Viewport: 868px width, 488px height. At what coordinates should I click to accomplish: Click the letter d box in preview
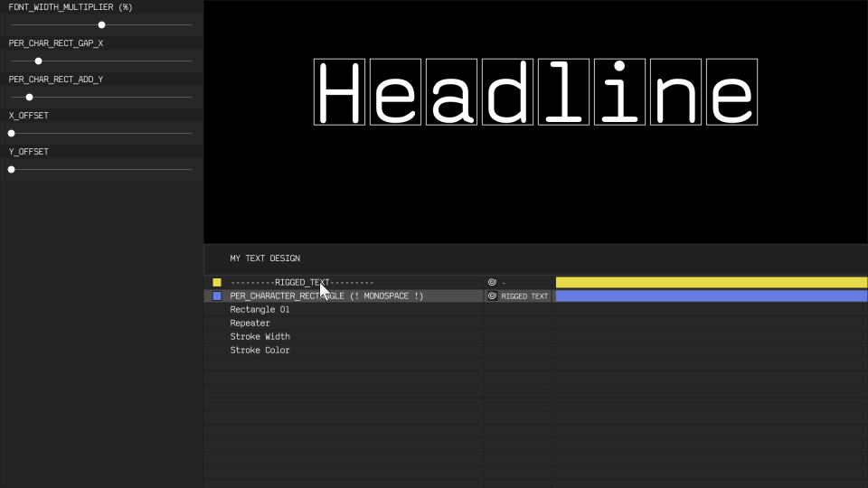[x=507, y=92]
